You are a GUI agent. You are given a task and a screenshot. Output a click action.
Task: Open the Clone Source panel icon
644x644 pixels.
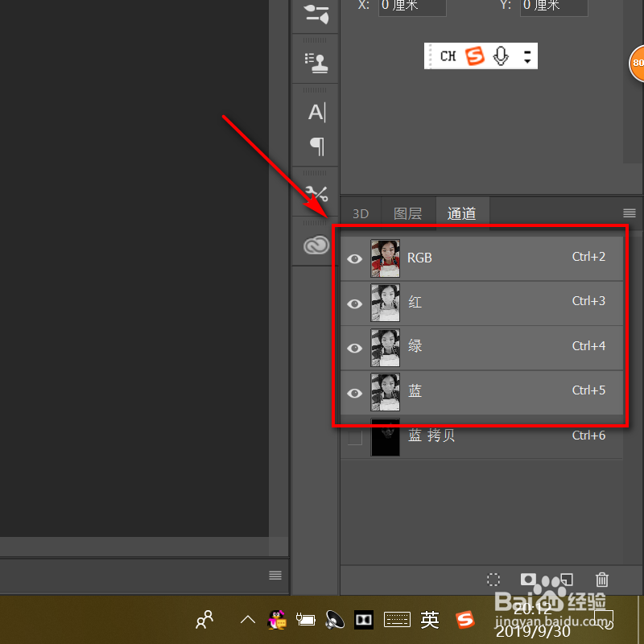click(x=316, y=63)
